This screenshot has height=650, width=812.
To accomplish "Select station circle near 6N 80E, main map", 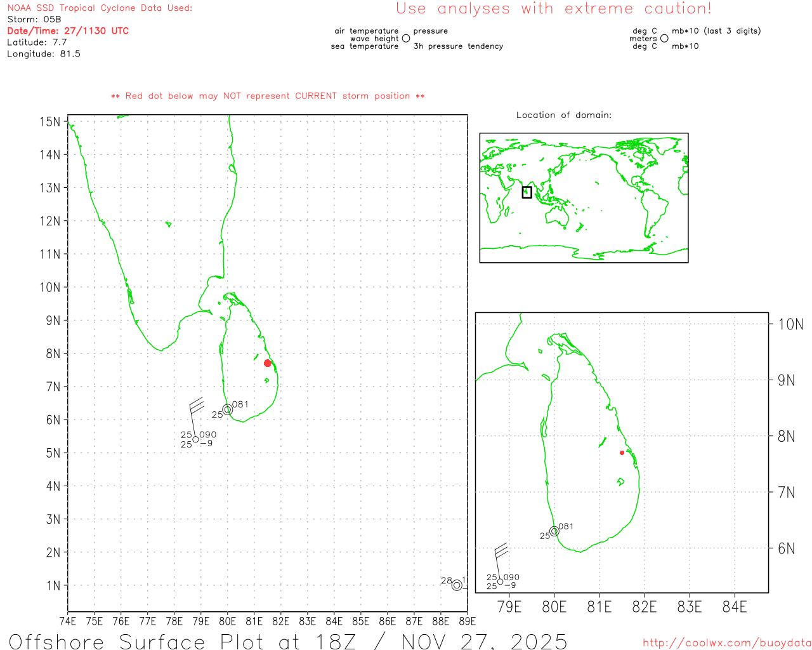I will [x=228, y=409].
